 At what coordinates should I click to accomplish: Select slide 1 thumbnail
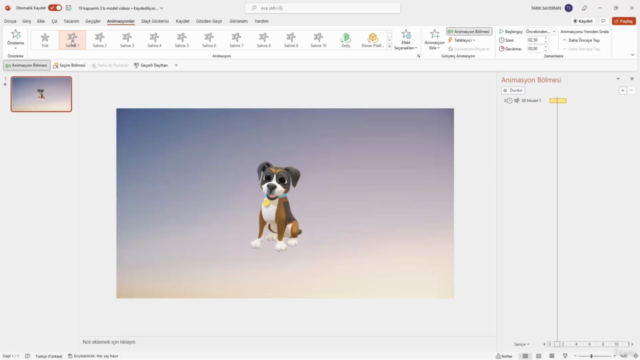pyautogui.click(x=41, y=94)
